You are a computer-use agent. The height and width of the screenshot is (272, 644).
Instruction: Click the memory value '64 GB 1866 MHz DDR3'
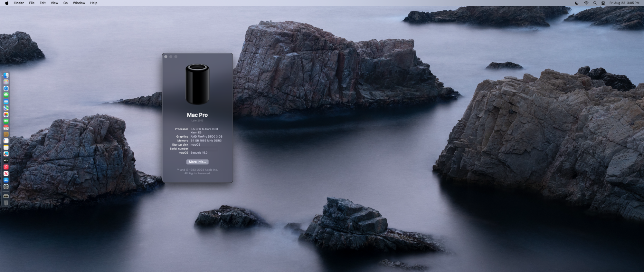[x=206, y=141]
